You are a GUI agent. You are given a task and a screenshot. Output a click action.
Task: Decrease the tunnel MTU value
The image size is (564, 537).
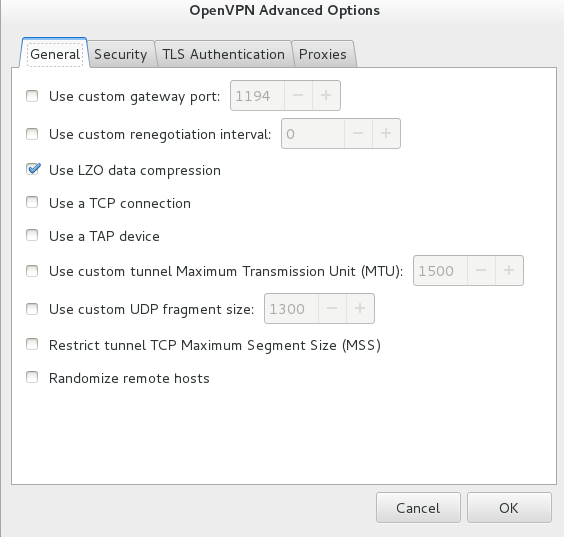pos(481,270)
